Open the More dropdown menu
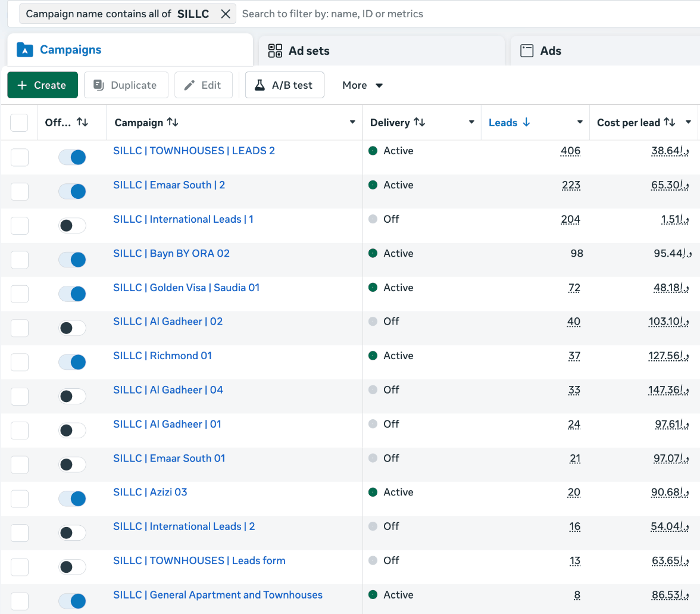Screen dimensions: 700x614 tap(362, 85)
